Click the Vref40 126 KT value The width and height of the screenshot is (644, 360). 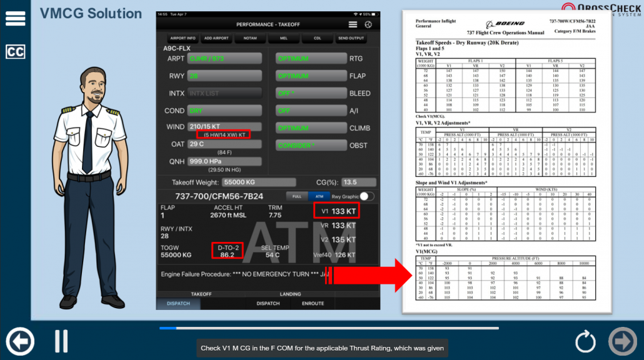click(335, 255)
